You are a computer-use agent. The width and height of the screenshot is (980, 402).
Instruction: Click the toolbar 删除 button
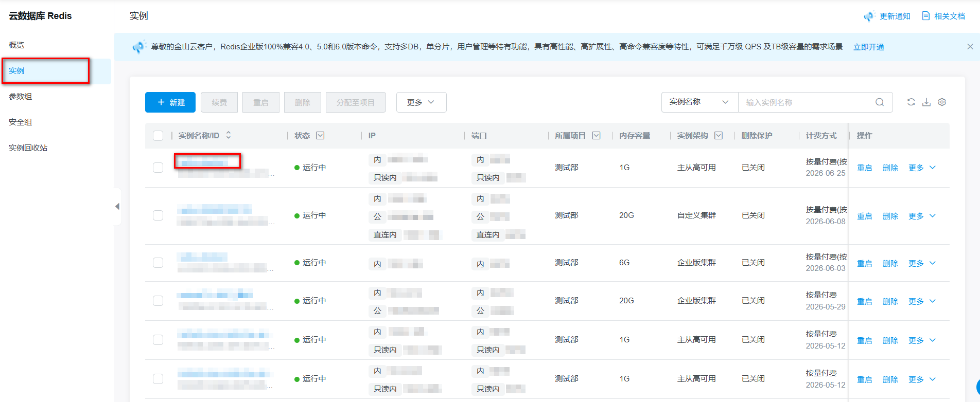pyautogui.click(x=303, y=102)
